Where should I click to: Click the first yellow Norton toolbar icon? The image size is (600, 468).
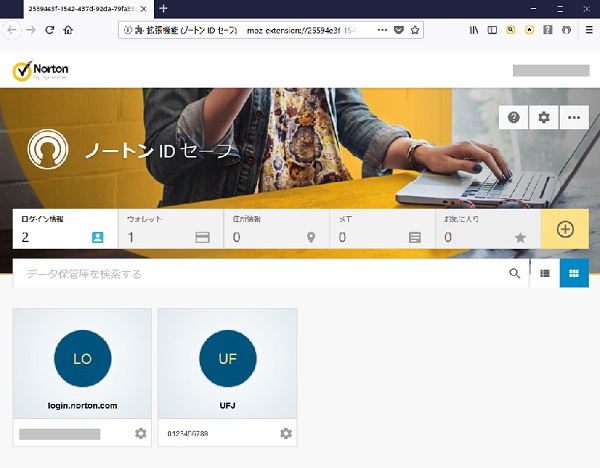click(510, 30)
